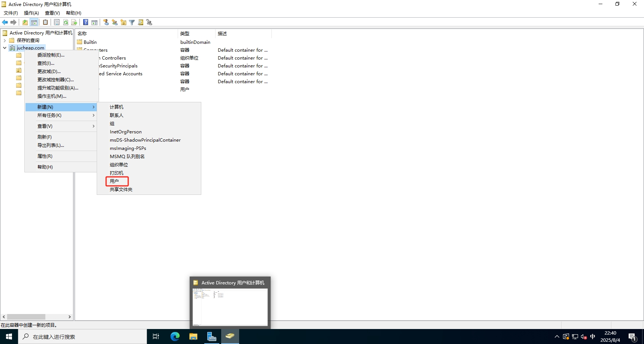The width and height of the screenshot is (644, 344).
Task: Choose 帮助(H) from context menu
Action: tap(61, 167)
